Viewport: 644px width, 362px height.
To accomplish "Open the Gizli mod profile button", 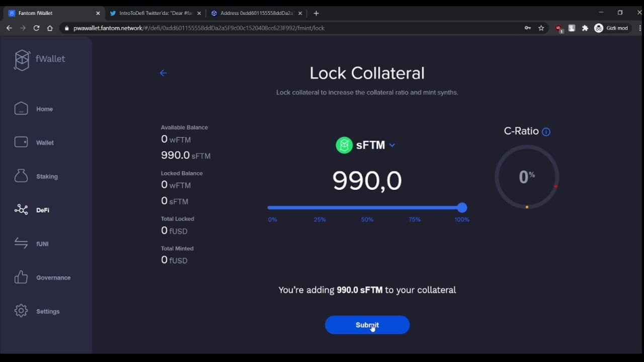I will (612, 28).
